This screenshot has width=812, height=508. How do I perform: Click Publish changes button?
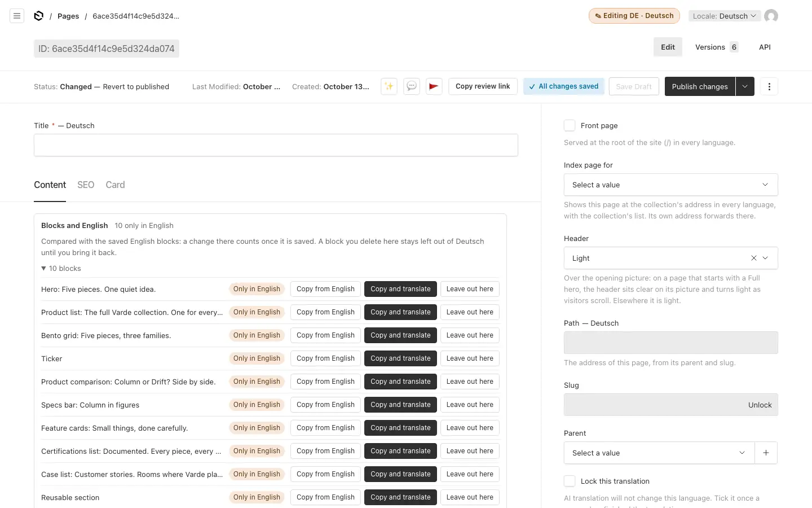(x=700, y=86)
